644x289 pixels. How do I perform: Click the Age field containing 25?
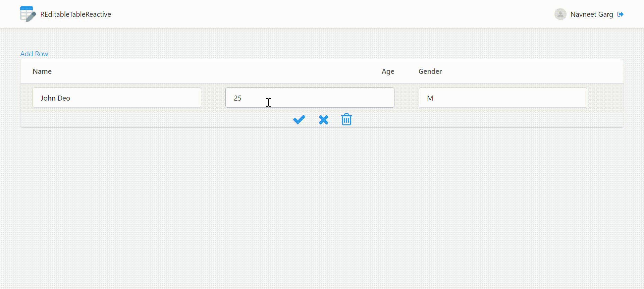(310, 98)
